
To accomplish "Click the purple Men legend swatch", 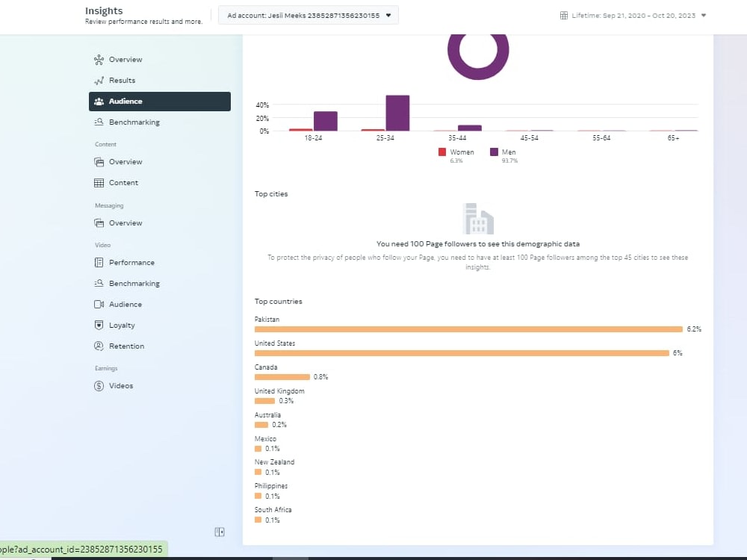I will pyautogui.click(x=494, y=152).
